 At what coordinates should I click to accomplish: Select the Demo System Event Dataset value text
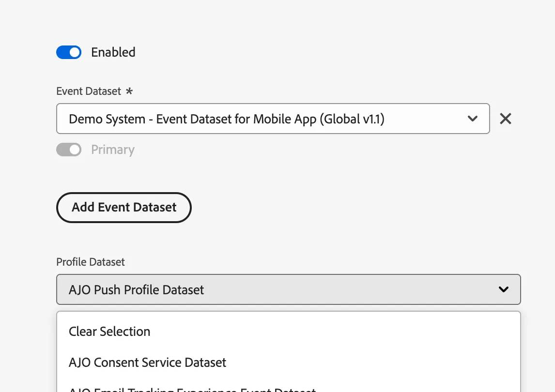pos(227,119)
